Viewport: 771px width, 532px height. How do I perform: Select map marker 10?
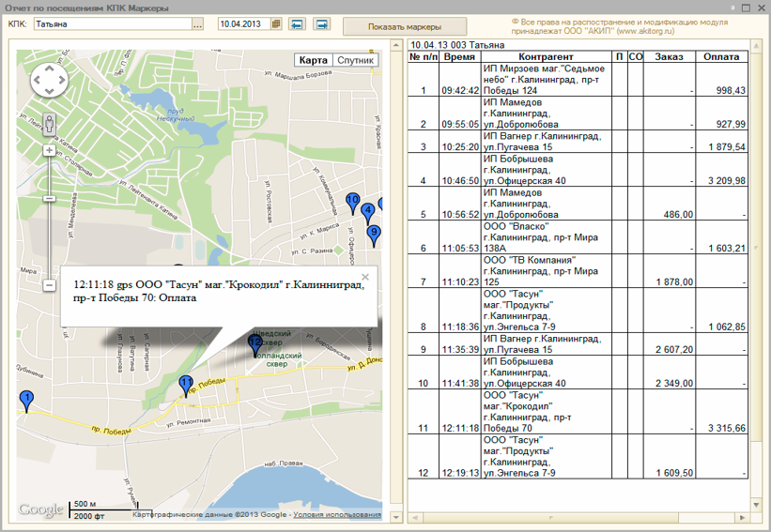click(352, 203)
